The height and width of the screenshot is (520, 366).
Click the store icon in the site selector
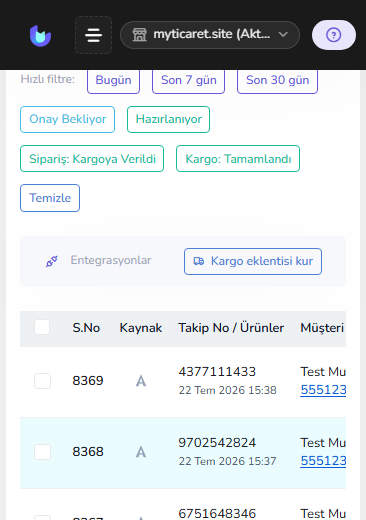coord(139,35)
